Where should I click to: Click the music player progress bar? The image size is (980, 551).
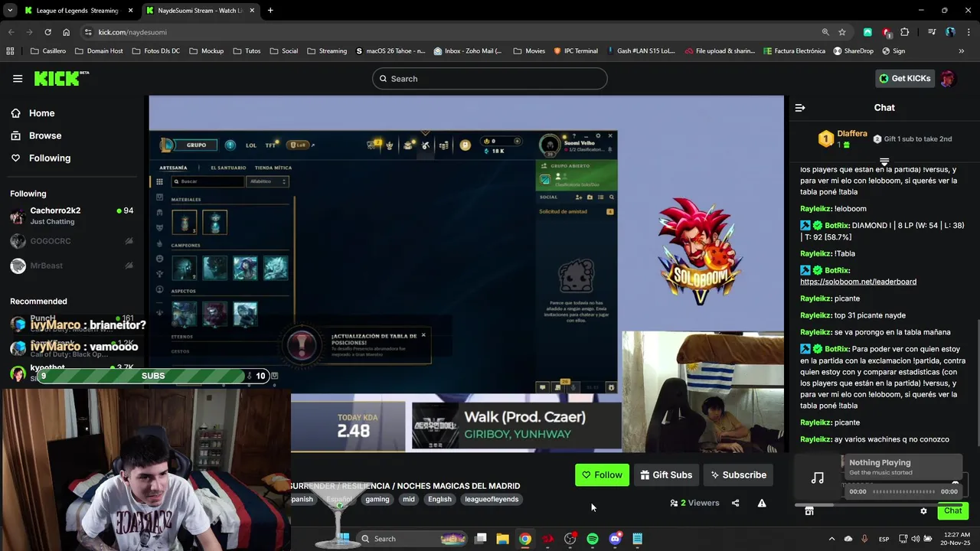(x=904, y=492)
